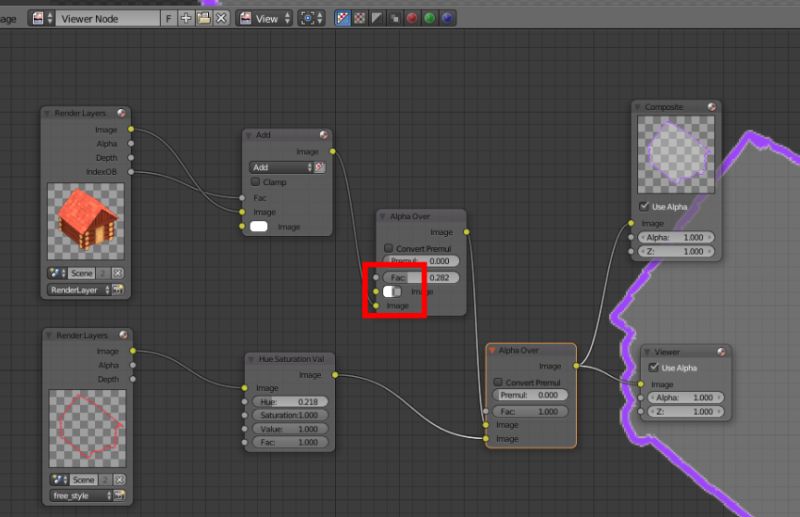Collapse the selected orange Alpha Over node
Viewport: 800px width, 517px height.
[492, 350]
